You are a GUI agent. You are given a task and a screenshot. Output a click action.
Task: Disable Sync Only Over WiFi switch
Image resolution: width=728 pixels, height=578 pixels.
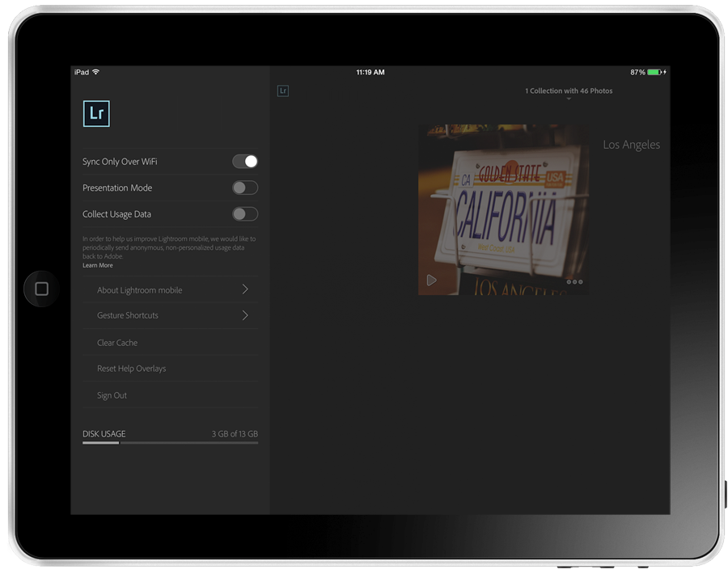244,162
